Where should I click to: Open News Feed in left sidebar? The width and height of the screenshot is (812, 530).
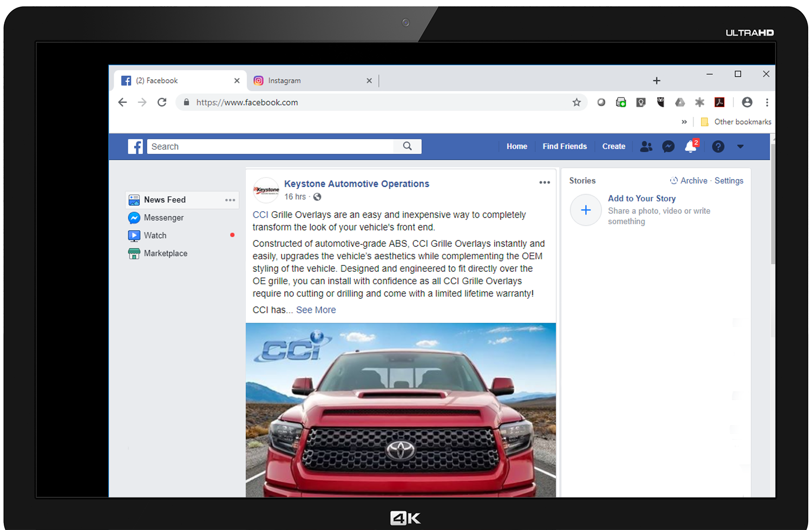tap(182, 200)
